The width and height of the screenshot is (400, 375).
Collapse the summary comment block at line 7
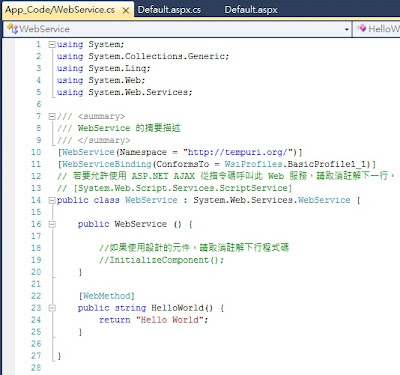click(x=52, y=116)
